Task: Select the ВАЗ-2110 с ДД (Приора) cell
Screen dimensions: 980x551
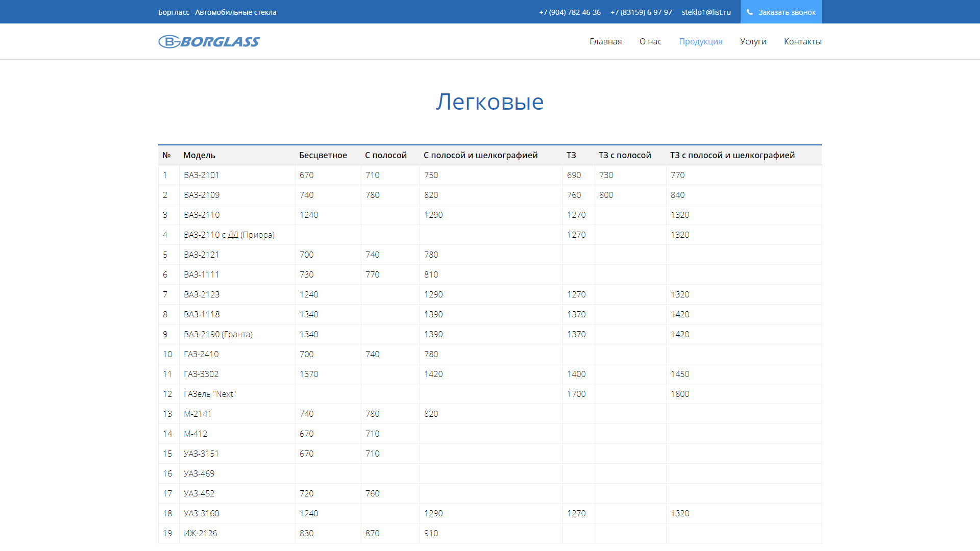Action: [237, 235]
